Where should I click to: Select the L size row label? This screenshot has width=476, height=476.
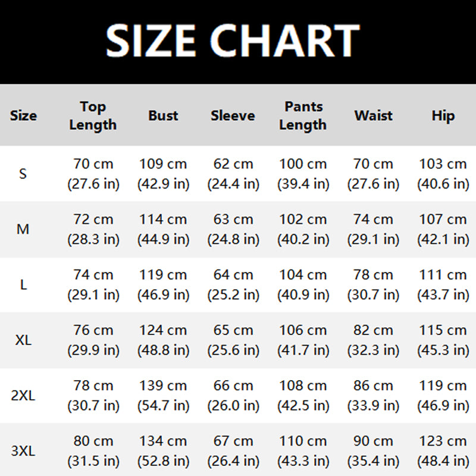[x=23, y=284]
